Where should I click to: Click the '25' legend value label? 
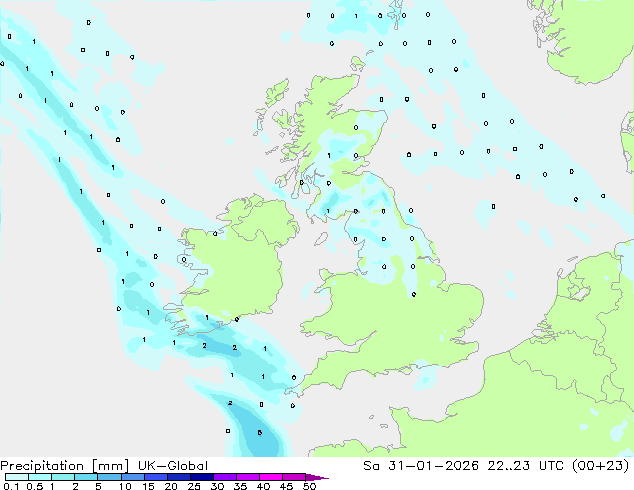click(x=194, y=486)
